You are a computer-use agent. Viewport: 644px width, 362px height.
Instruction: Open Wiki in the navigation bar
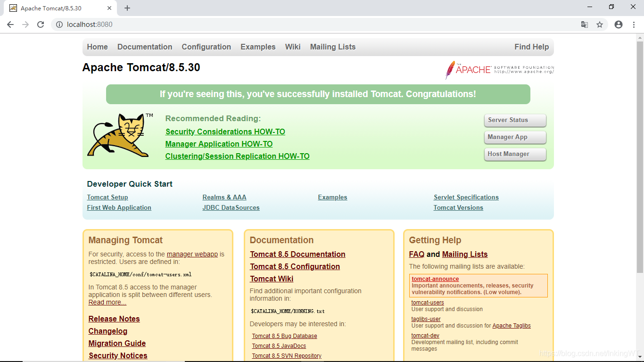[293, 47]
